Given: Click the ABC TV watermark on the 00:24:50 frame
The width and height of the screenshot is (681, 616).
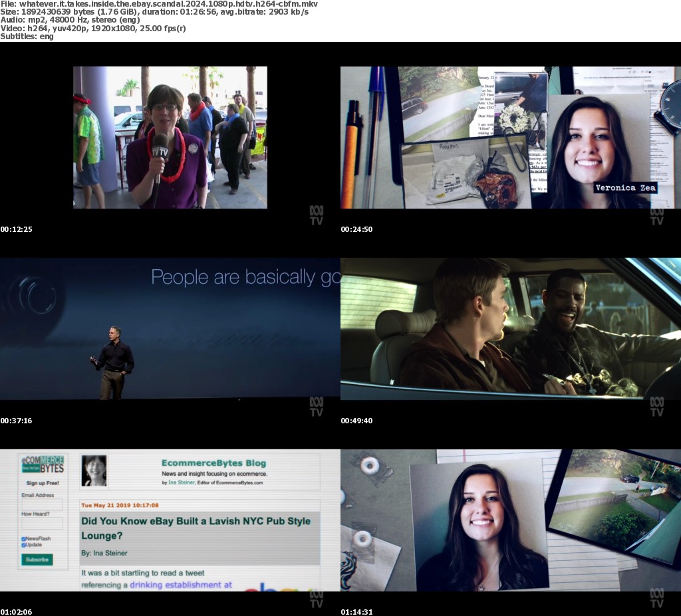Looking at the screenshot, I should [657, 216].
